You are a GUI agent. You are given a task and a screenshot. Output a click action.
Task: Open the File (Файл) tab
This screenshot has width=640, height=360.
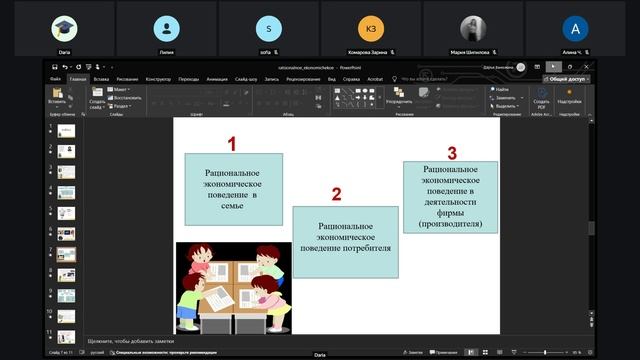[x=56, y=79]
